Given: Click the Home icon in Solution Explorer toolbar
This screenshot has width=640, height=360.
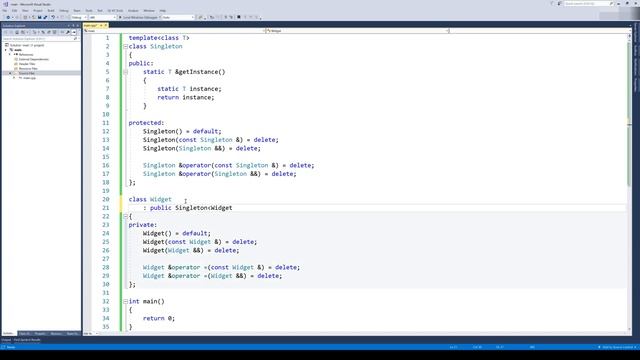Looking at the screenshot, I should pos(17,32).
